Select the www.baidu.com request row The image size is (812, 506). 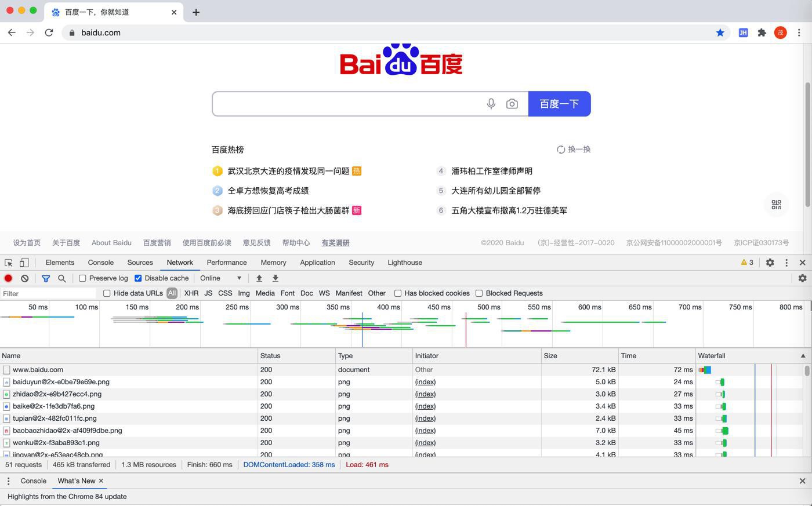click(348, 370)
